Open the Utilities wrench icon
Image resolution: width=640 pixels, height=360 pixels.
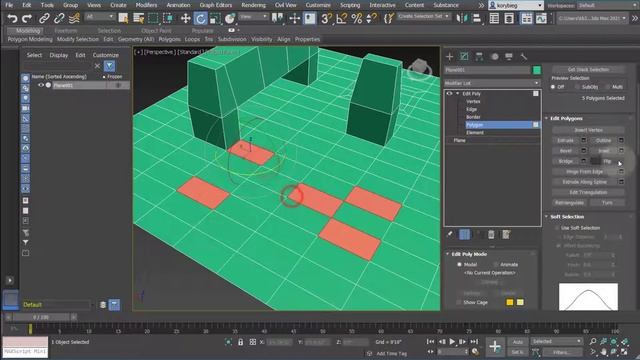pos(524,56)
